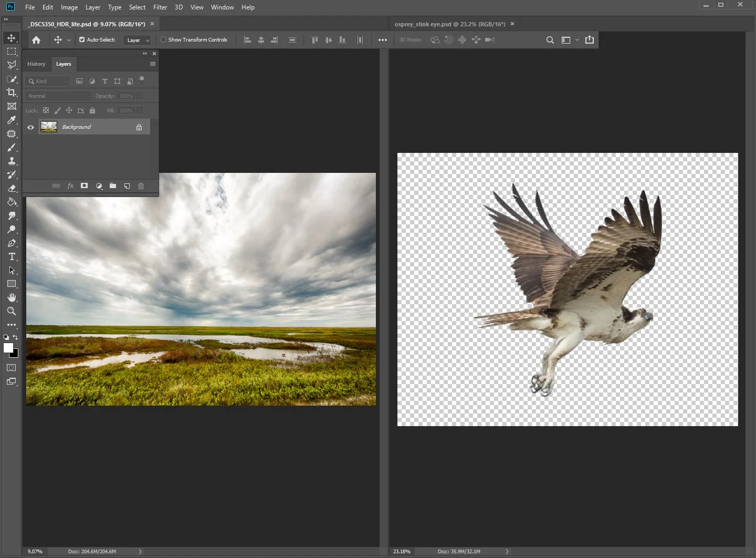The height and width of the screenshot is (558, 756).
Task: Select the Clone Stamp tool
Action: click(x=12, y=161)
